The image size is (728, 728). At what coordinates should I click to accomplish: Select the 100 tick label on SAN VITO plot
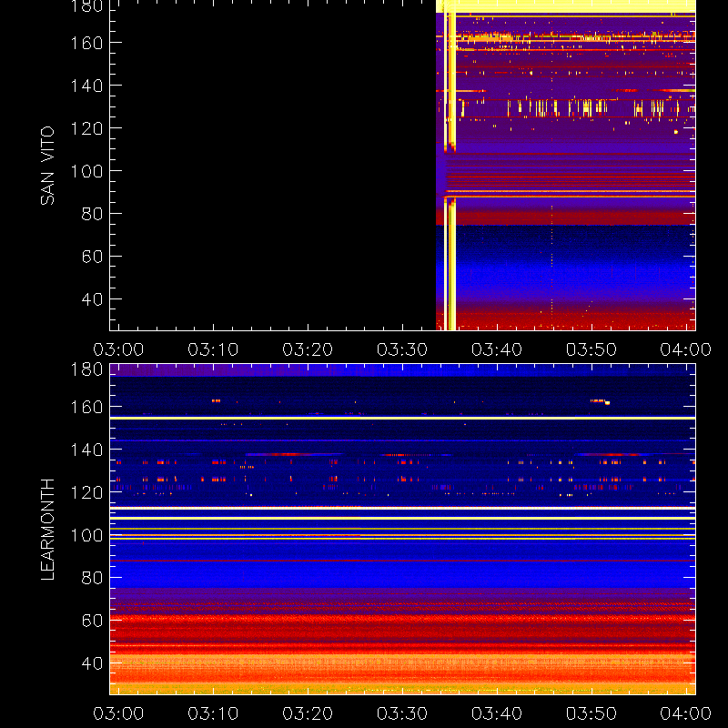(x=86, y=171)
